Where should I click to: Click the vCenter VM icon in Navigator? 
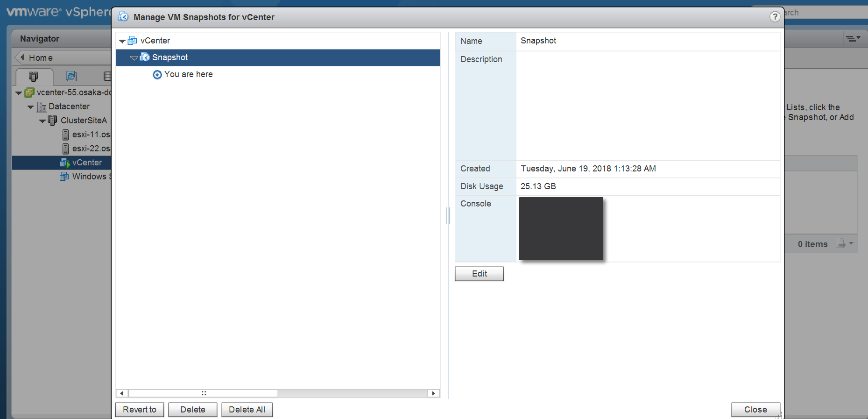(64, 163)
